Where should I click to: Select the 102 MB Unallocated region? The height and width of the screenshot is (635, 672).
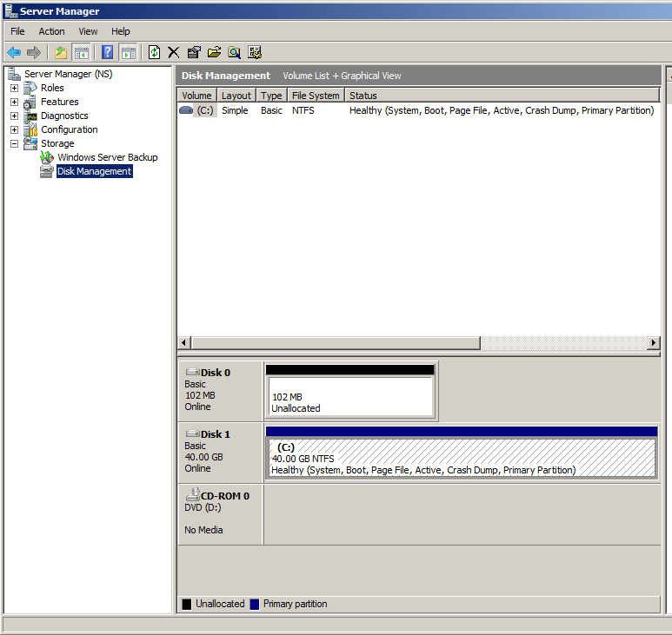pyautogui.click(x=350, y=392)
